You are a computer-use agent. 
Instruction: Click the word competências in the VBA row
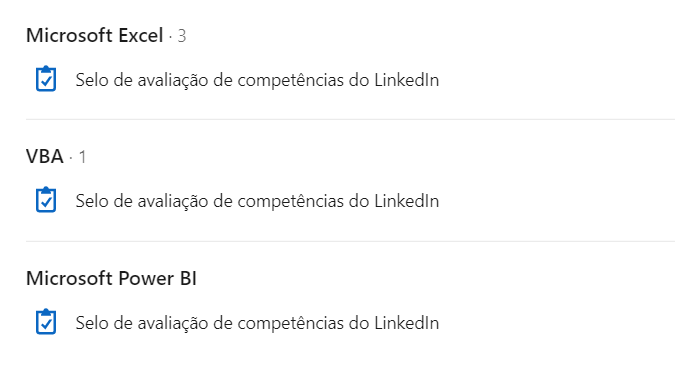[x=291, y=201]
